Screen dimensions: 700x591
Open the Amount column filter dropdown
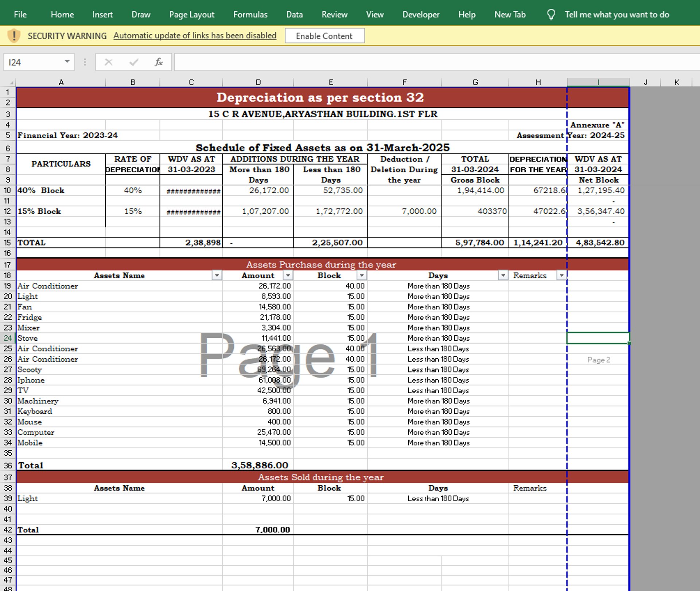coord(288,275)
